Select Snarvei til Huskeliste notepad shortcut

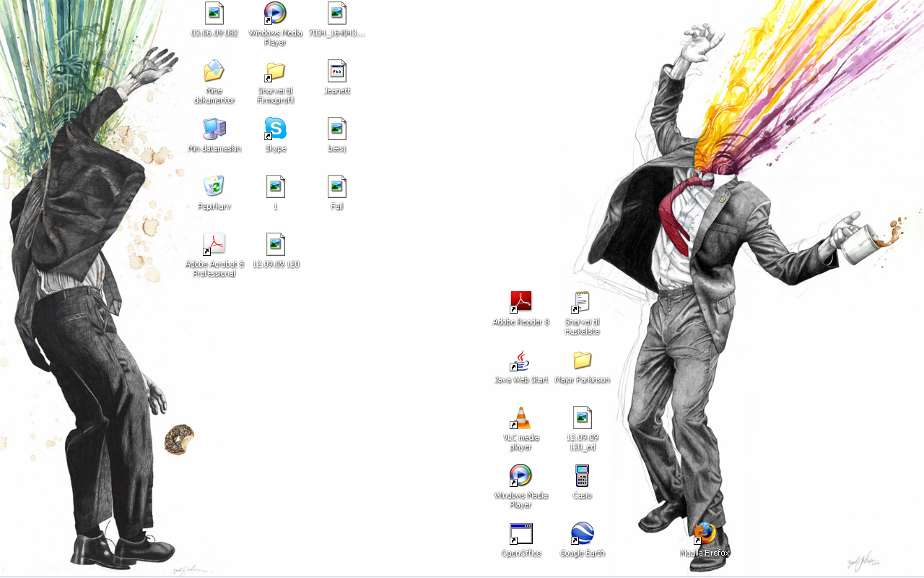582,302
